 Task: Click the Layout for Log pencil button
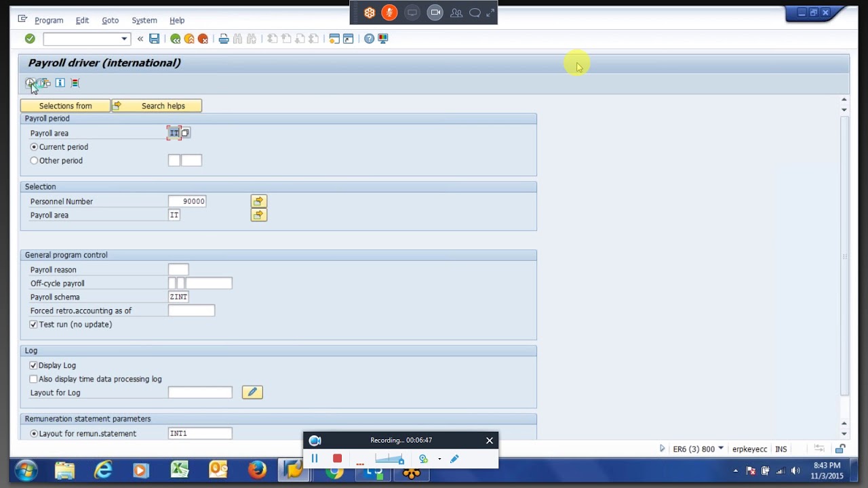(x=252, y=392)
